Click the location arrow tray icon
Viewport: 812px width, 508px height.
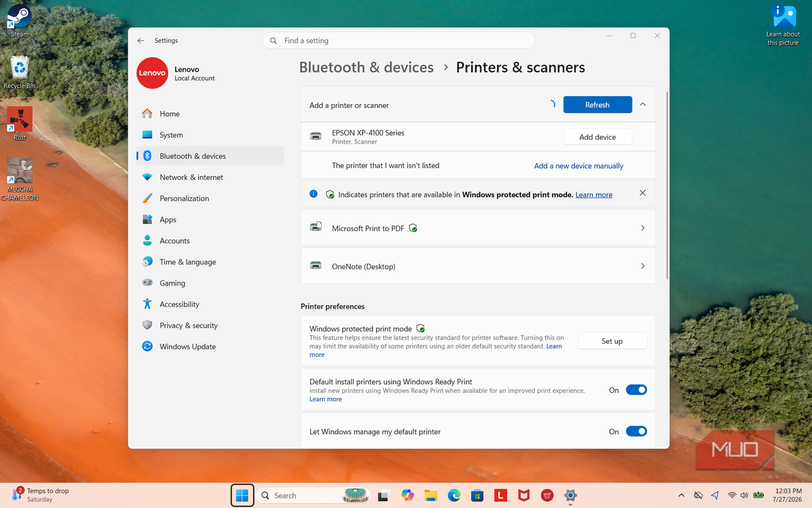tap(715, 495)
